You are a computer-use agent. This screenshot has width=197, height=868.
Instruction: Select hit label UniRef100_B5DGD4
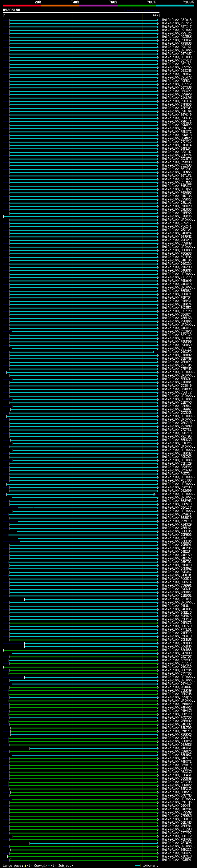(176, 379)
